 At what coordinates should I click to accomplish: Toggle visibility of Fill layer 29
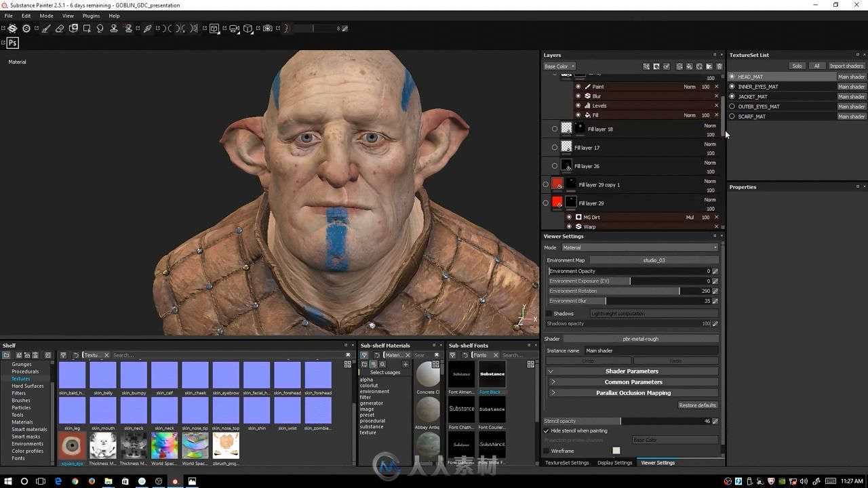click(546, 203)
